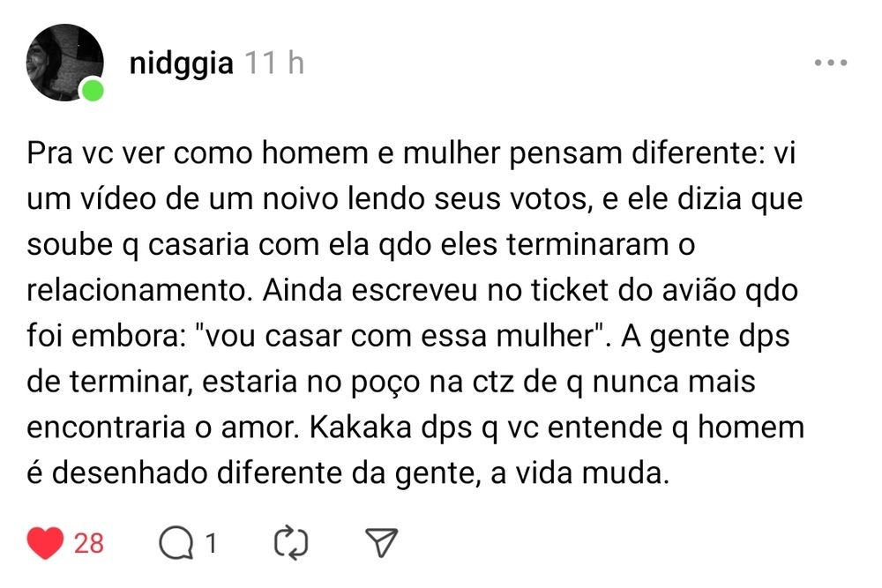Repost using the circular arrows icon

(x=289, y=544)
